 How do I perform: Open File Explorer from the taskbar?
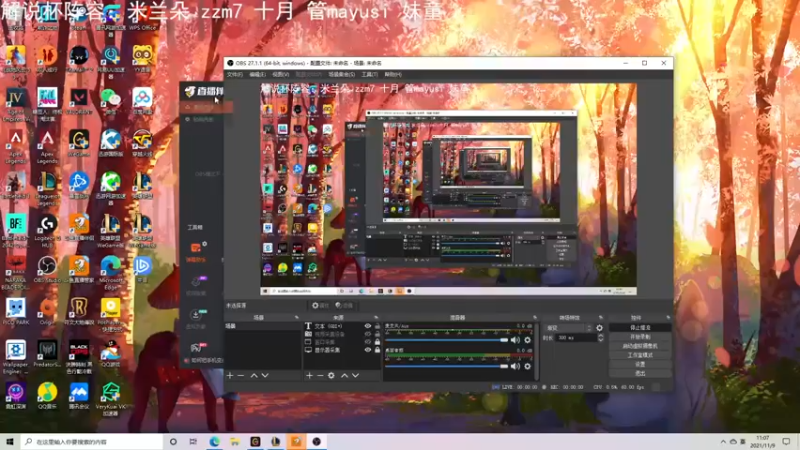[x=235, y=441]
